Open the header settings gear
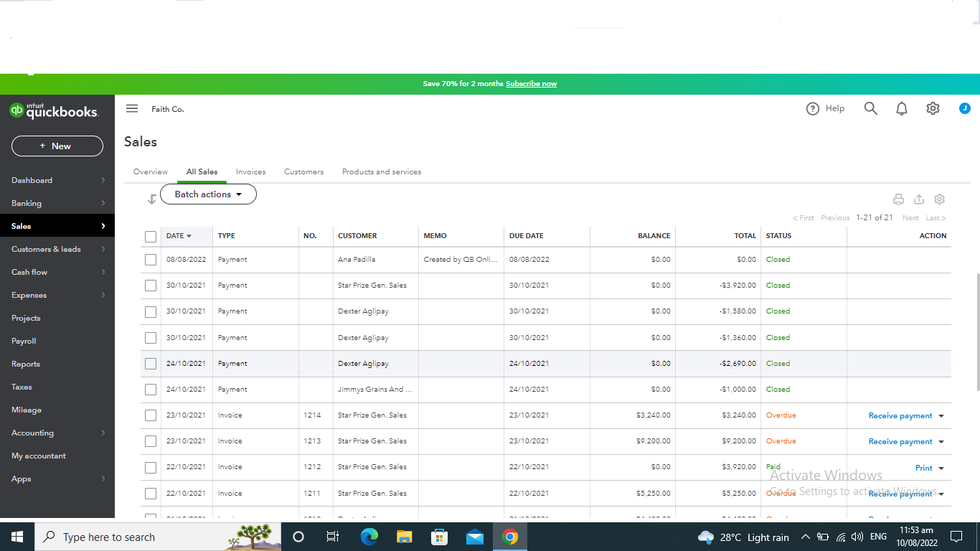 pyautogui.click(x=933, y=108)
